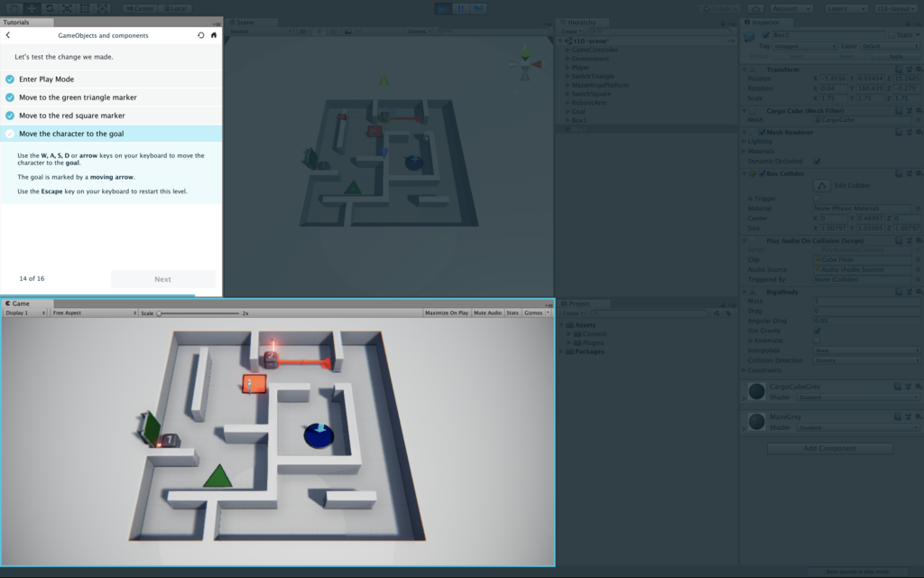Viewport: 924px width, 578px height.
Task: Click the Play button to toggle play mode
Action: pos(443,8)
